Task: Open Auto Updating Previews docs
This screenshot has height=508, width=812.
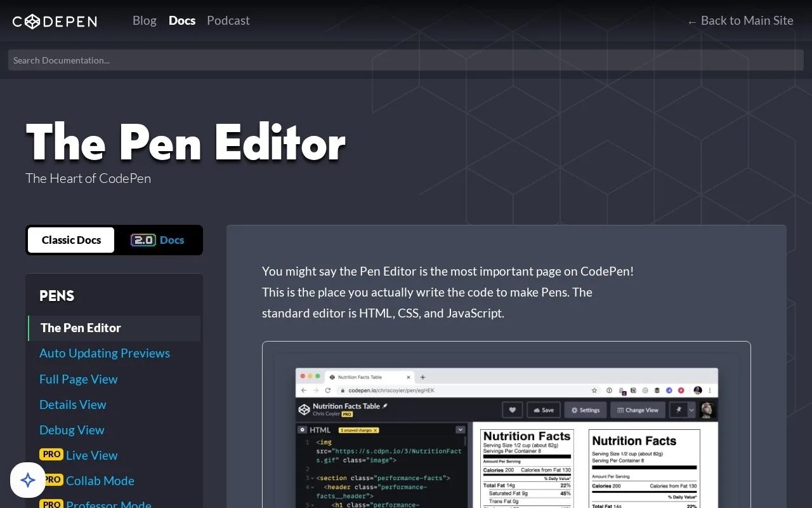Action: tap(105, 353)
